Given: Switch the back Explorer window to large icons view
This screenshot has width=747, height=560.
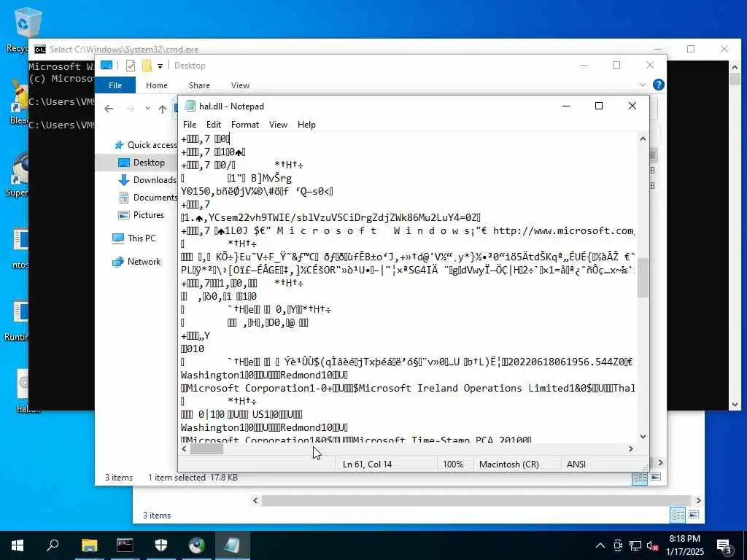Looking at the screenshot, I should coord(694,514).
